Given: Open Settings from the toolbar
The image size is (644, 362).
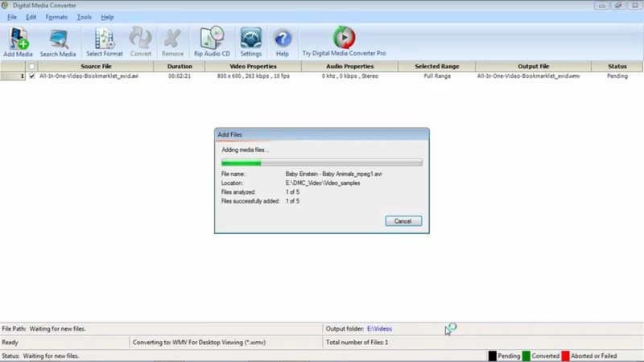Looking at the screenshot, I should click(x=251, y=42).
